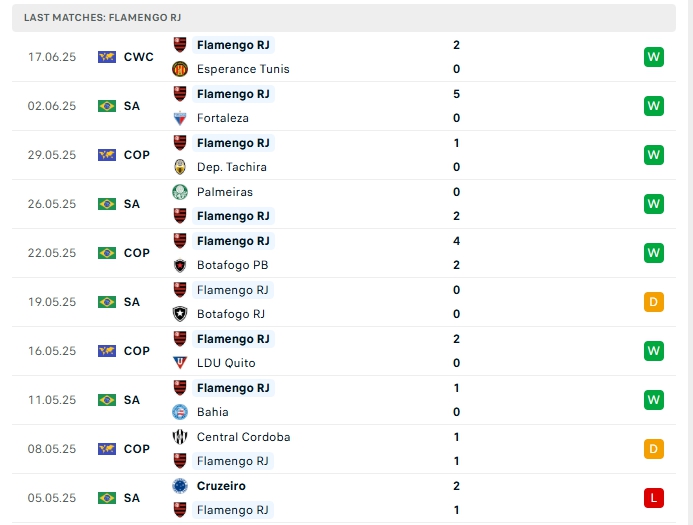Open the Esperance Tunis team link
This screenshot has width=693, height=525.
[243, 69]
